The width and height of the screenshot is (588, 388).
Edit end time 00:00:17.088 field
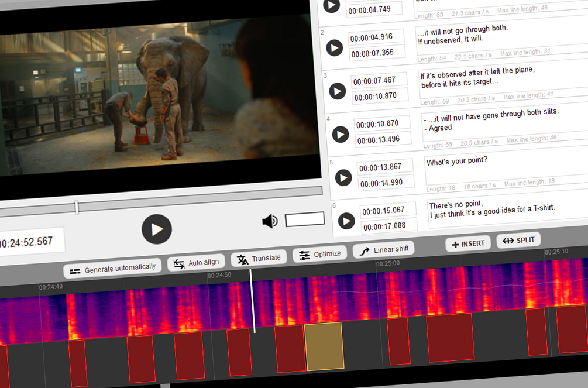389,226
